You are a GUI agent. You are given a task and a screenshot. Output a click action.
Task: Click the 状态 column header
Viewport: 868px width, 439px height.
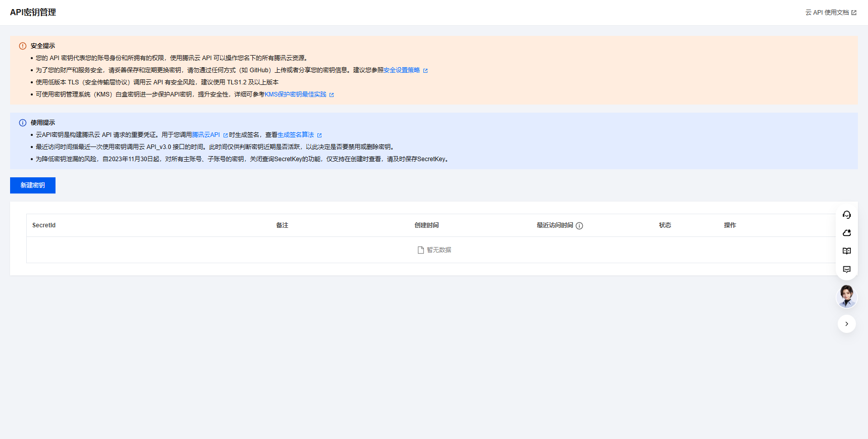665,225
